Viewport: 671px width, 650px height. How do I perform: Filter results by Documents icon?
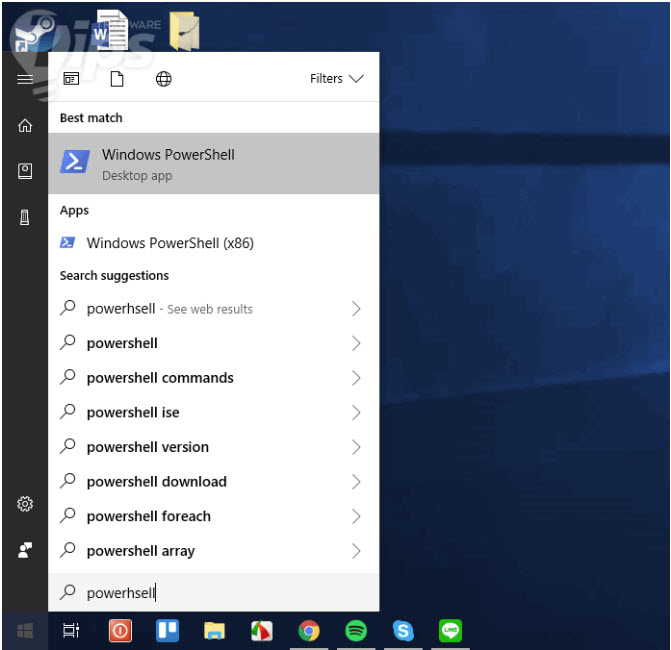click(117, 79)
